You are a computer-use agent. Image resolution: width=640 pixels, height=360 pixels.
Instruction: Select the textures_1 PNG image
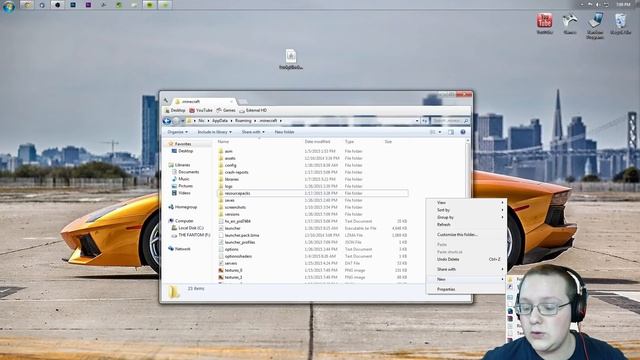coord(233,277)
